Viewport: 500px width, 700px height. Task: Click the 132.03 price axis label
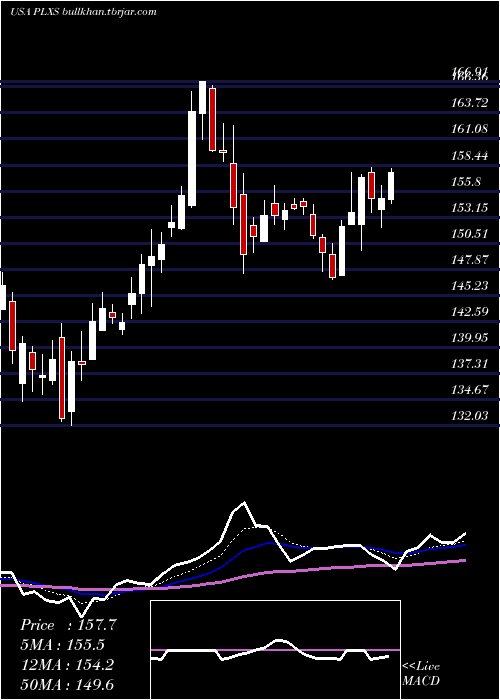click(x=468, y=416)
